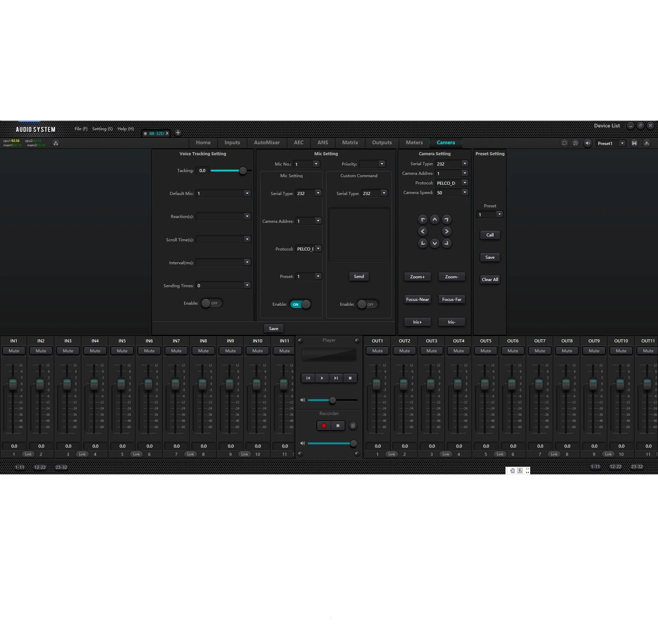Click the Clear All preset button

tap(490, 280)
